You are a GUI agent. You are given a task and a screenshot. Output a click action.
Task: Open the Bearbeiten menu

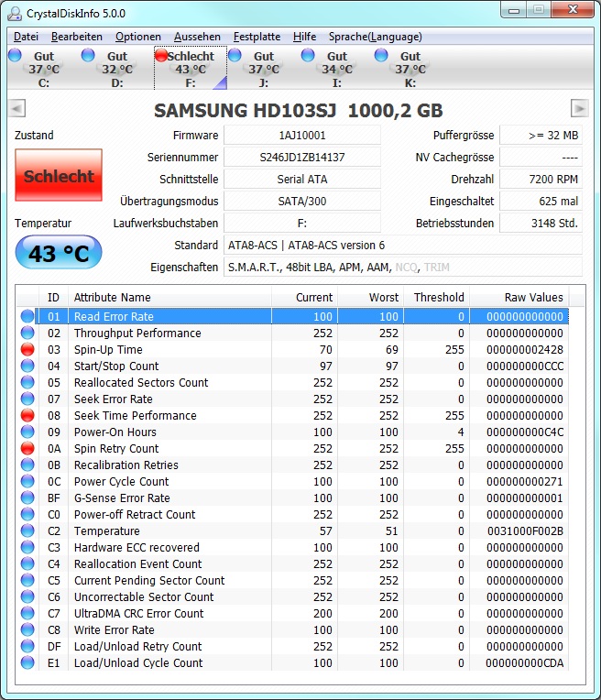click(x=76, y=37)
